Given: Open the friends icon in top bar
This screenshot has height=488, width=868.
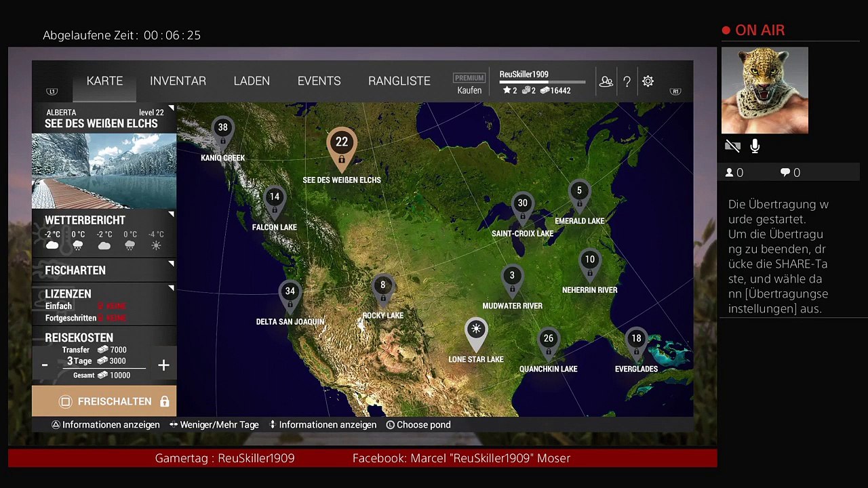Looking at the screenshot, I should (606, 81).
